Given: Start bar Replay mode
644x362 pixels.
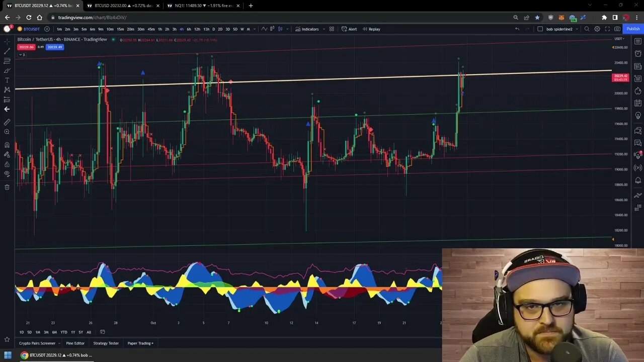Looking at the screenshot, I should click(x=371, y=29).
